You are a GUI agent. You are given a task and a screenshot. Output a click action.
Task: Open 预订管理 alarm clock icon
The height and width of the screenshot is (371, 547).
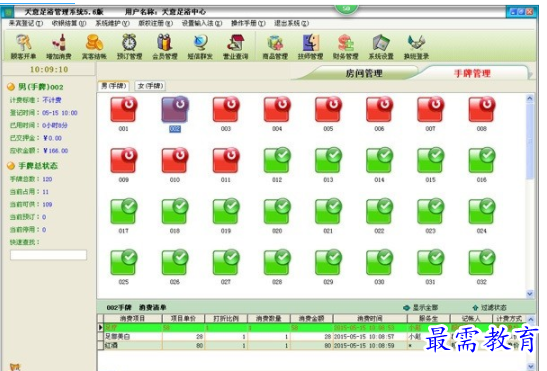click(x=129, y=46)
